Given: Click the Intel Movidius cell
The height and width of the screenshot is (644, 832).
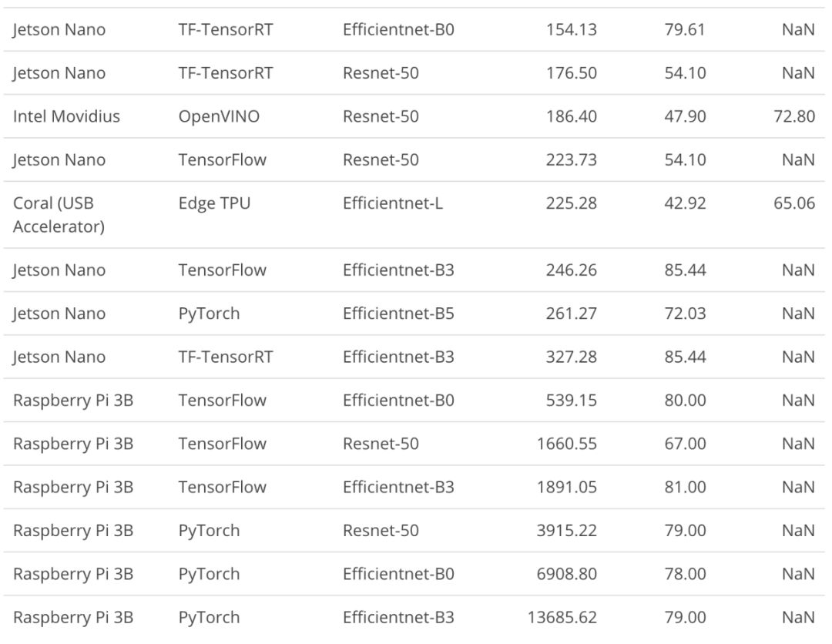Looking at the screenshot, I should click(x=66, y=116).
